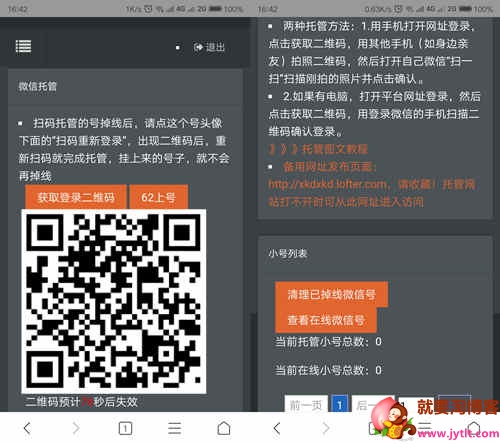Open the tabs counter icon showing 1
Screen dimensions: 500x444
(125, 428)
